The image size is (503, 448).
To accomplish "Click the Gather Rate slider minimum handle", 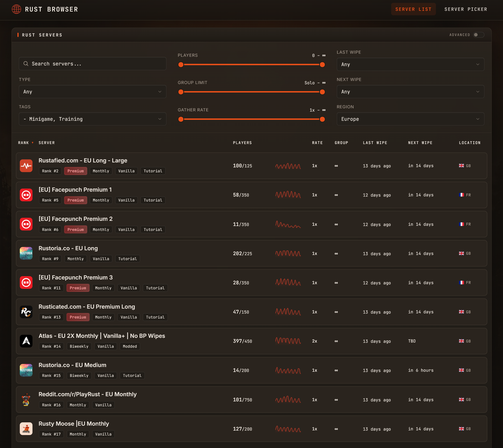I will pos(181,119).
